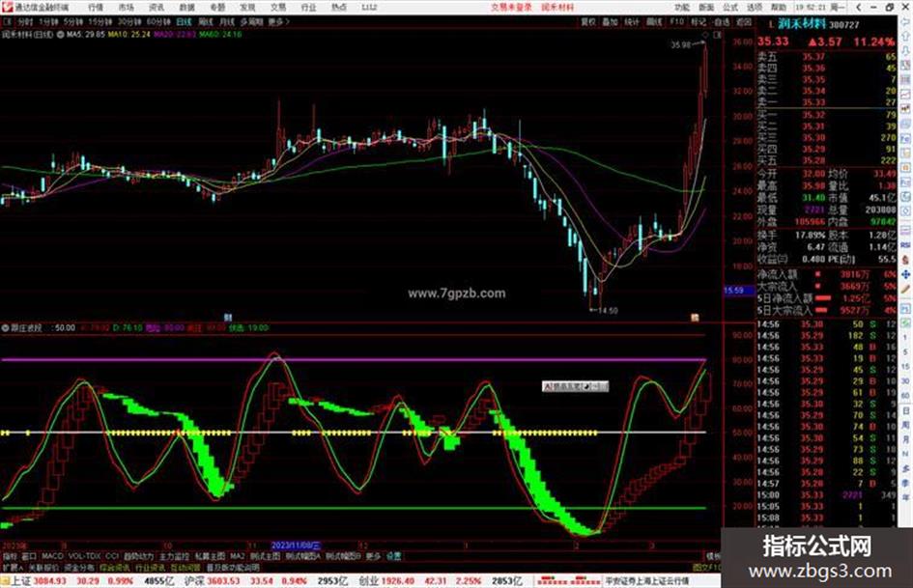This screenshot has width=913, height=588.
Task: Open 资金分布 panel tab
Action: click(79, 567)
